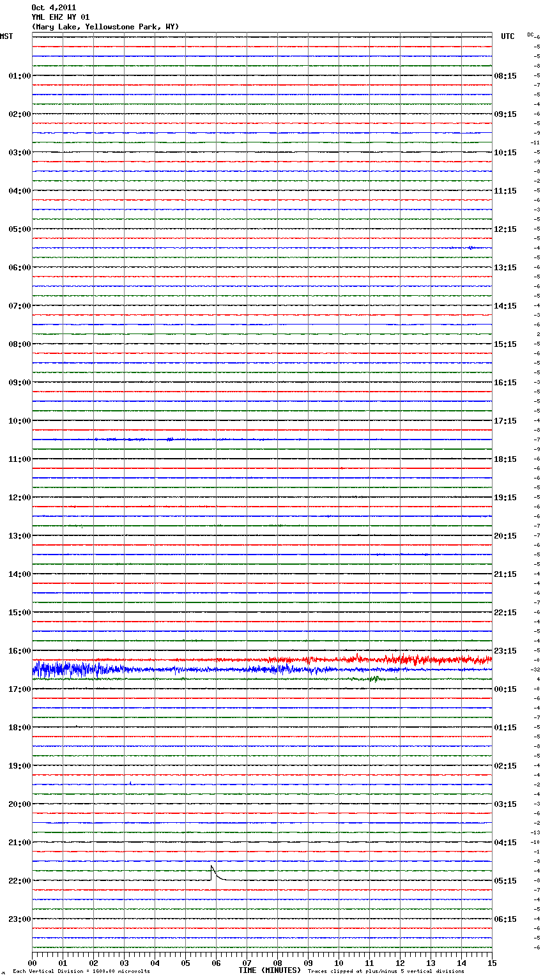543x980 pixels.
Task: Click the MST time label "07:00"
Action: pos(20,306)
